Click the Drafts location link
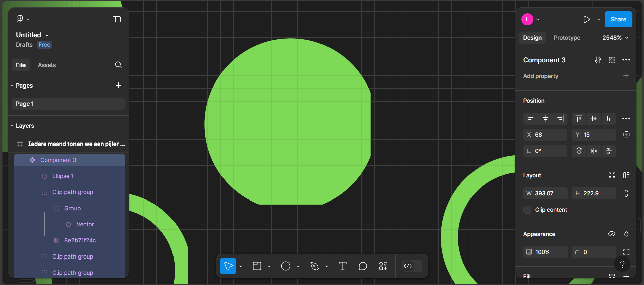Viewport: 644px width, 285px height. [x=24, y=45]
